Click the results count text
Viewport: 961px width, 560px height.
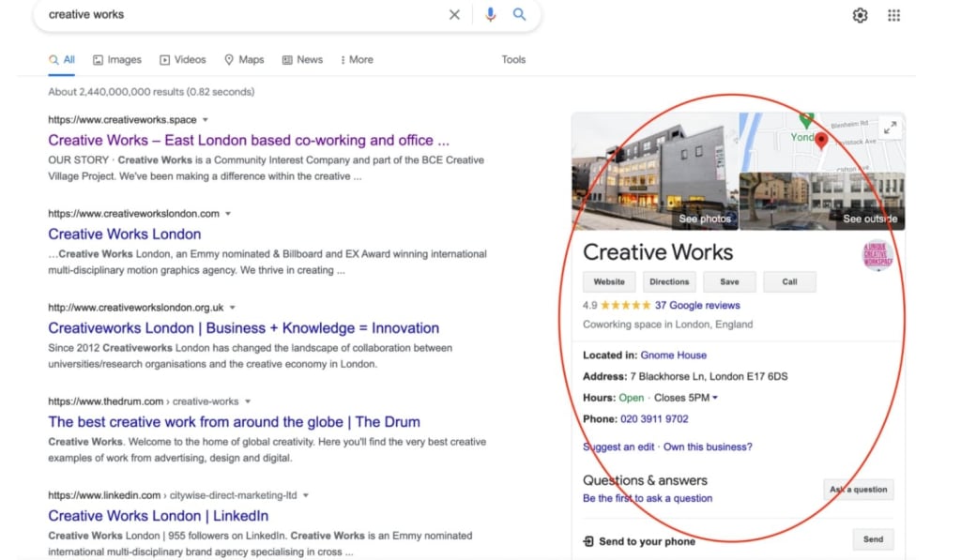[x=151, y=92]
